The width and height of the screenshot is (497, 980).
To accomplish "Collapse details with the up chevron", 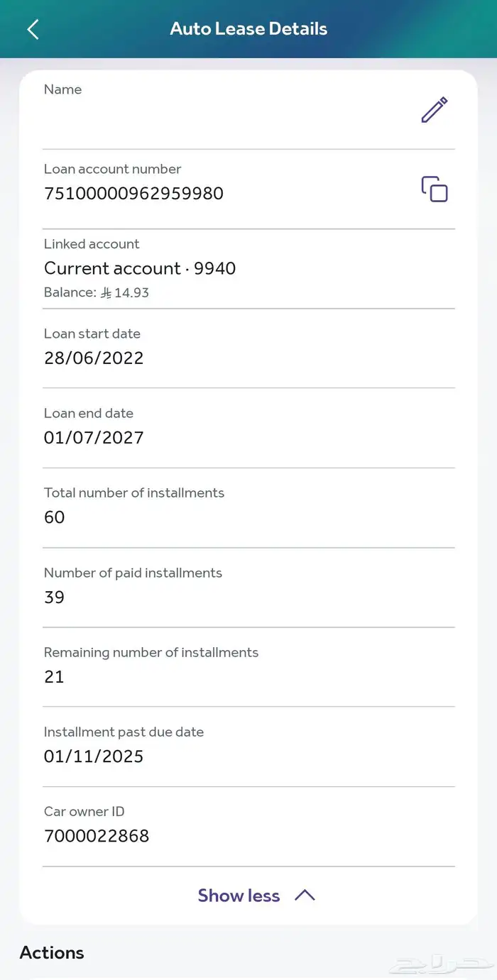I will pos(305,896).
